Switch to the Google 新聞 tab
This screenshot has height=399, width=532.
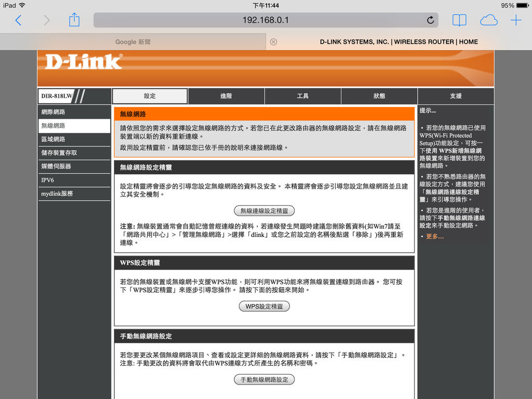coord(132,42)
